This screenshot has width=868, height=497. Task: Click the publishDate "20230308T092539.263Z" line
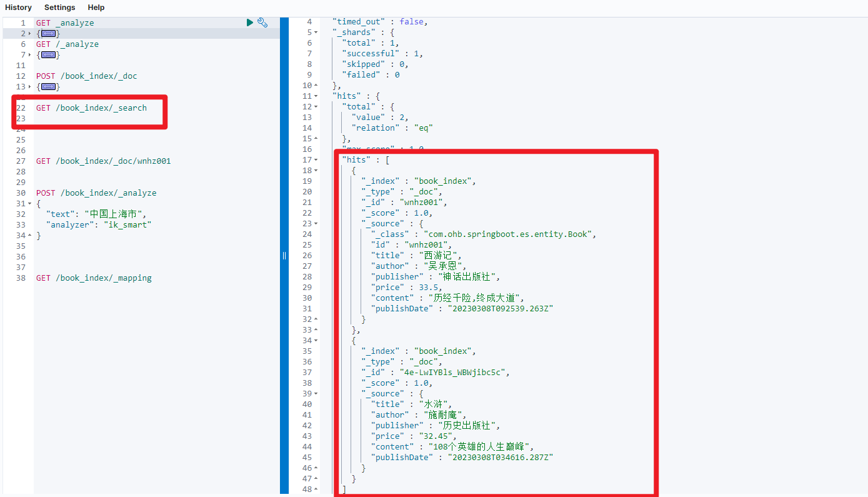pos(462,308)
